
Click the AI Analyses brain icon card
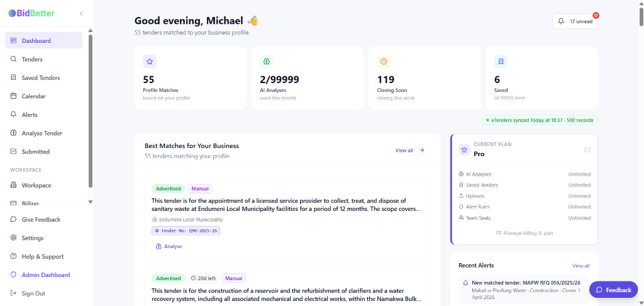tap(267, 61)
